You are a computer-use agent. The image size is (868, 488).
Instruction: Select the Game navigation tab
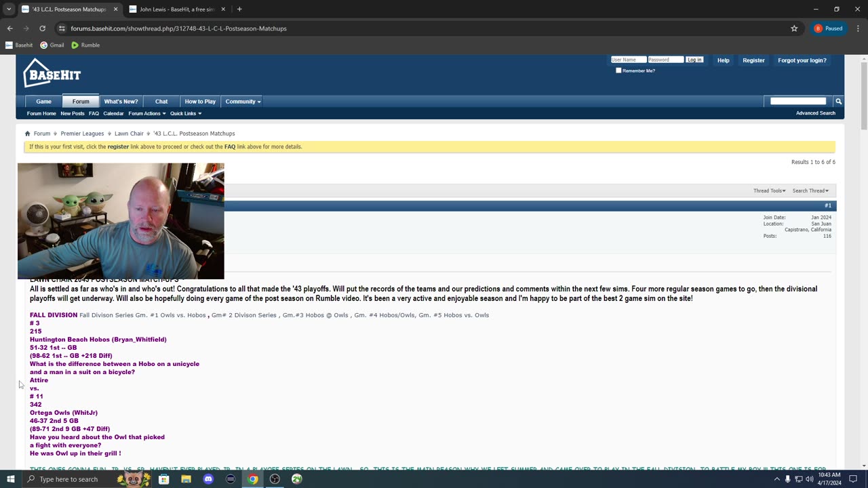tap(43, 102)
